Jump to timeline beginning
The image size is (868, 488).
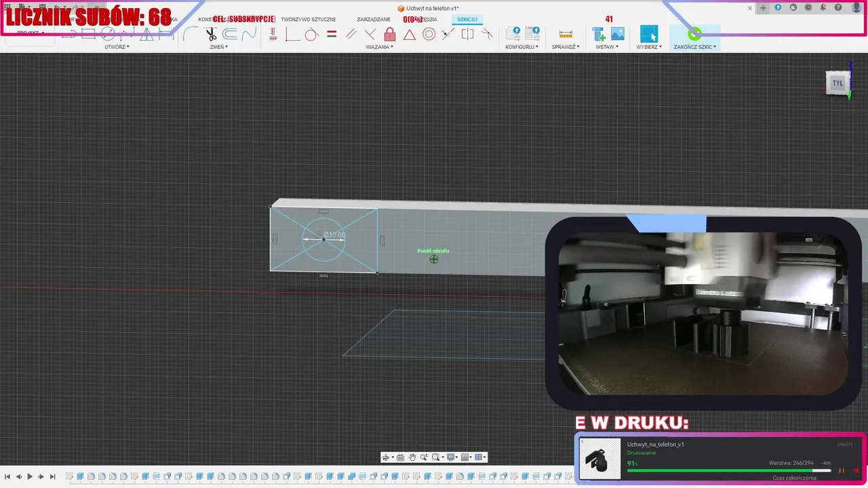tap(7, 477)
